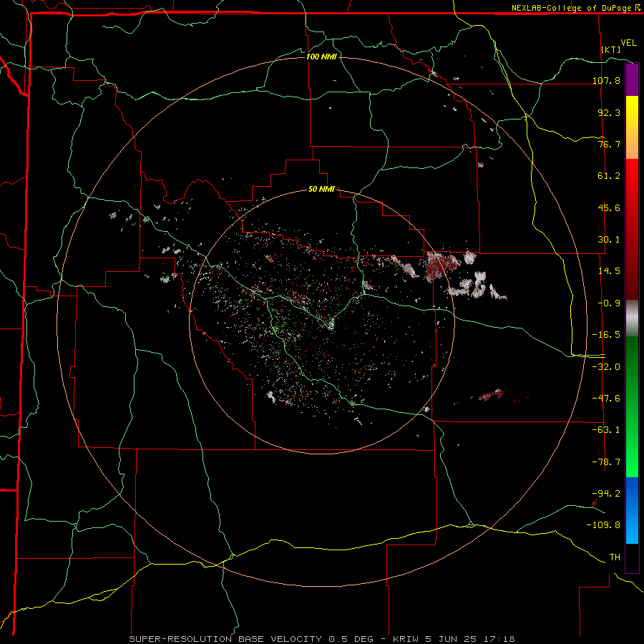Click the 100 NMI range ring label
This screenshot has width=644, height=644.
[321, 57]
